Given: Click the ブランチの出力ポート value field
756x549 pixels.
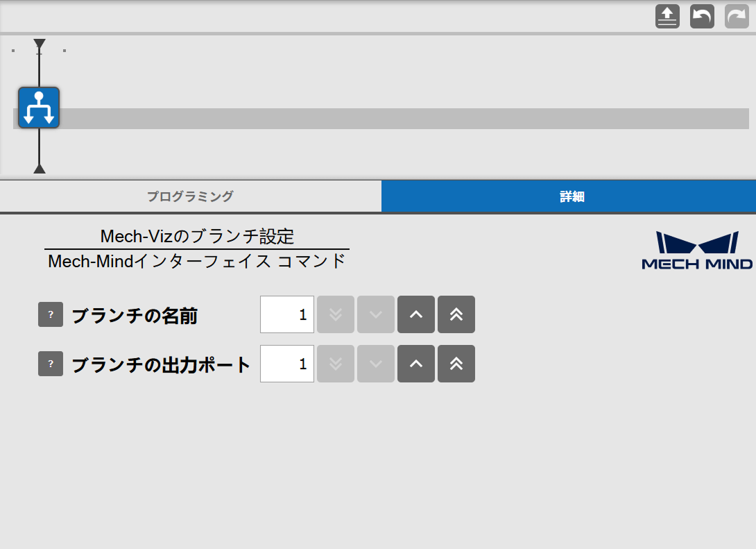Looking at the screenshot, I should [x=287, y=364].
